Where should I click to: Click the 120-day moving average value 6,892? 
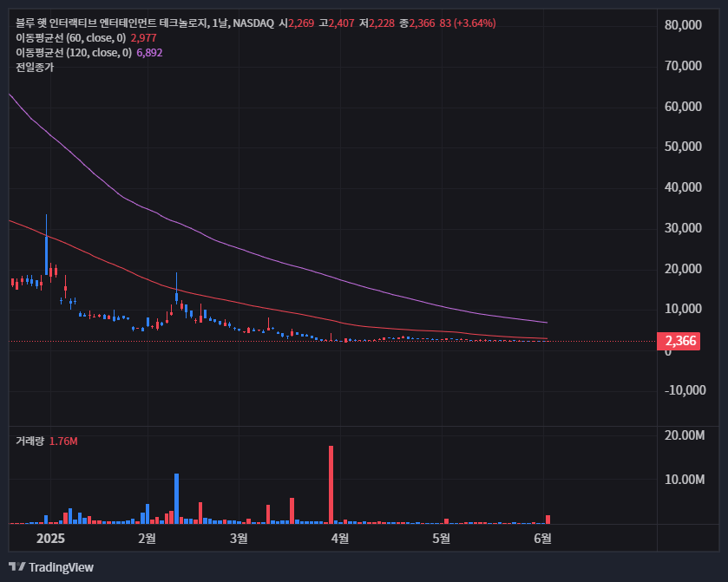(x=149, y=52)
